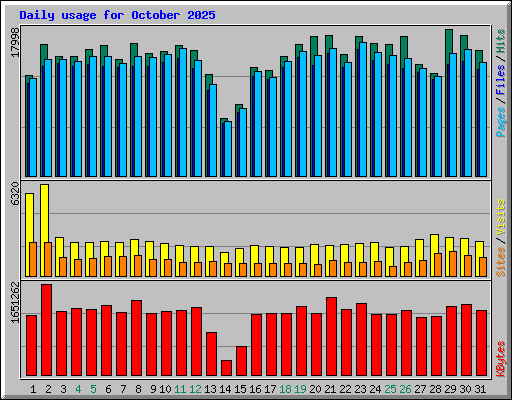This screenshot has height=400, width=512.
Task: Click day 8 on the x-axis
Action: pos(138,389)
